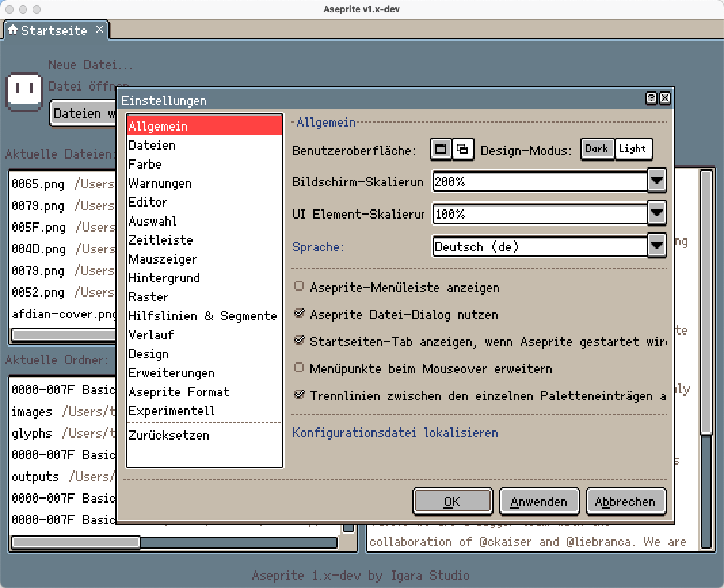Open Mauszeiger settings section

[x=205, y=259]
